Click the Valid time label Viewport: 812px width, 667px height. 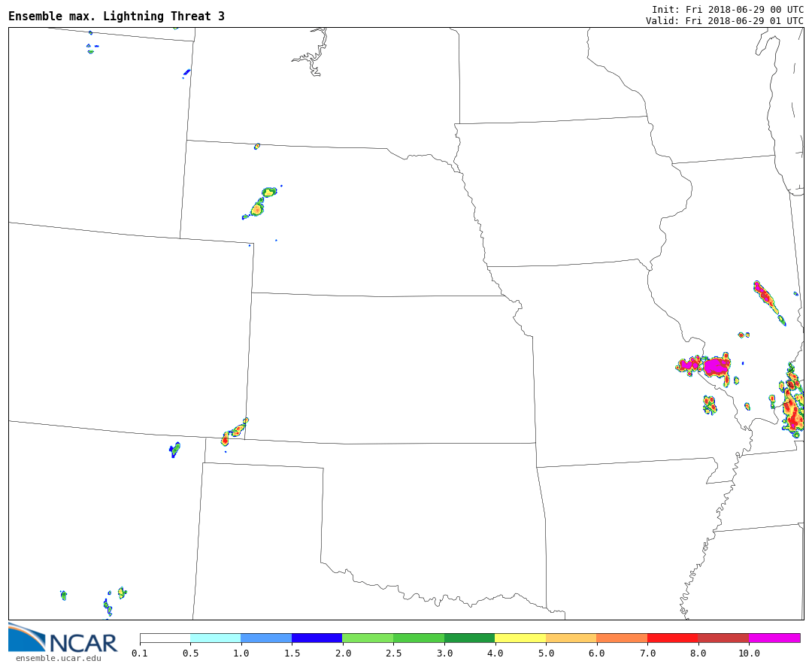click(724, 20)
